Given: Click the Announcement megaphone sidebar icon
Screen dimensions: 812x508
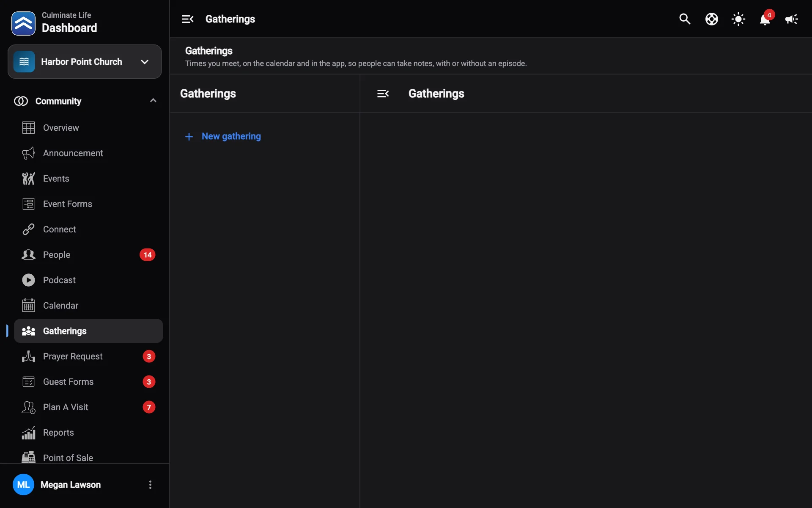Looking at the screenshot, I should pos(28,153).
